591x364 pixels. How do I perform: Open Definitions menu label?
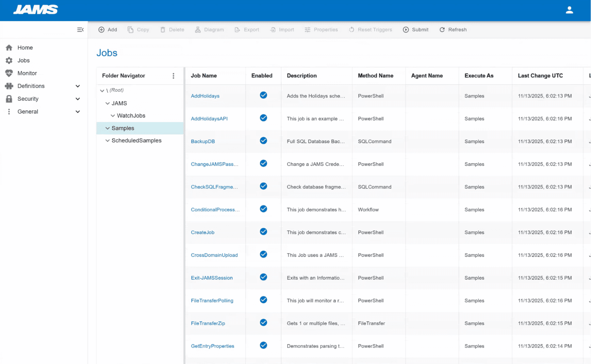31,86
